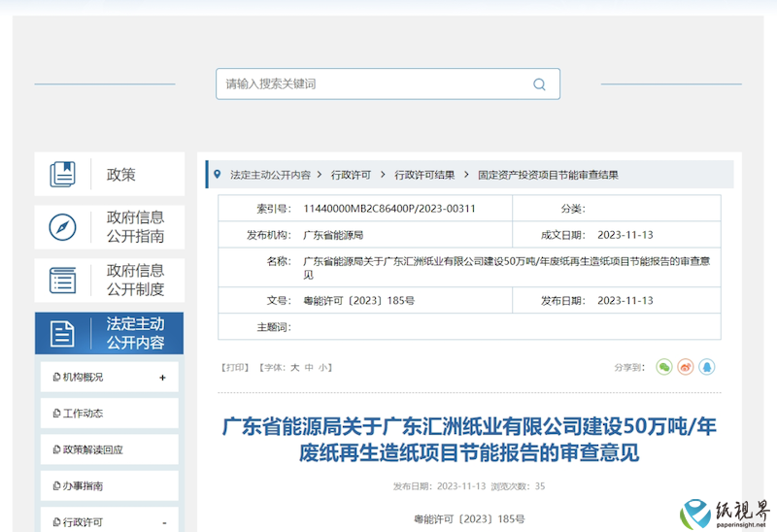Expand 机构概况 with plus sign
The width and height of the screenshot is (777, 532).
pyautogui.click(x=162, y=378)
